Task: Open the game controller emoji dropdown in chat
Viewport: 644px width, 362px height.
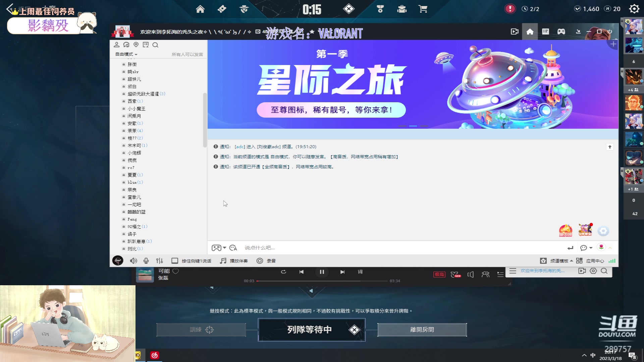Action: [x=219, y=248]
